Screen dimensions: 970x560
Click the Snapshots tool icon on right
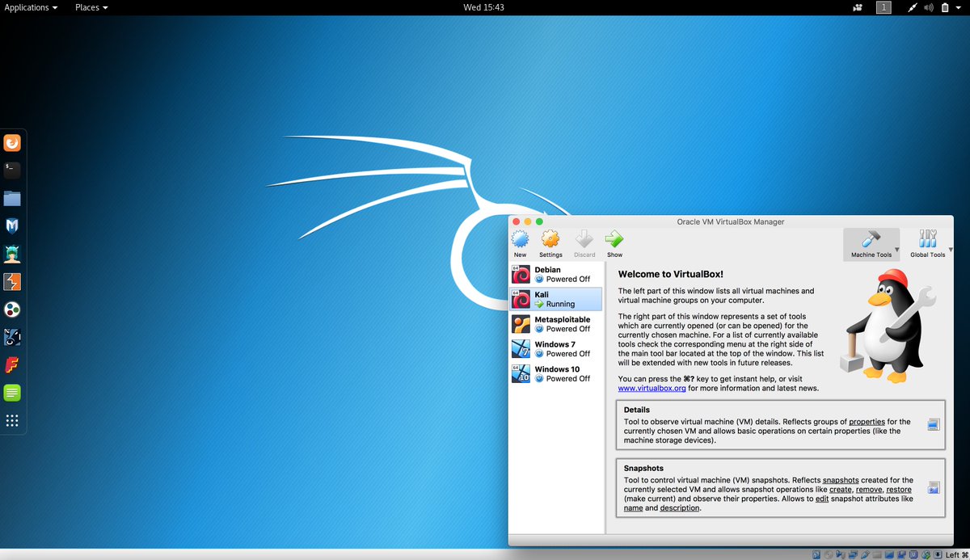click(934, 487)
